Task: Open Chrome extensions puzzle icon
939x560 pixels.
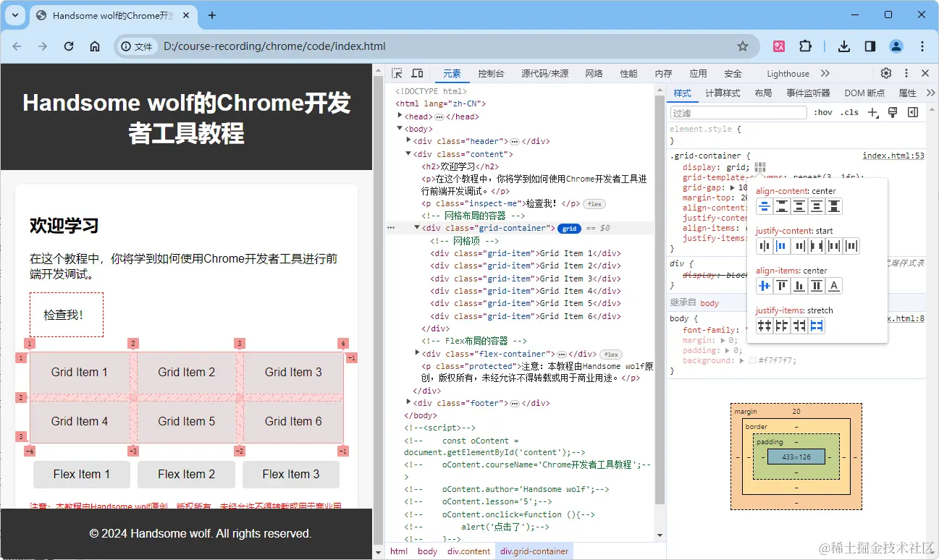Action: click(805, 46)
